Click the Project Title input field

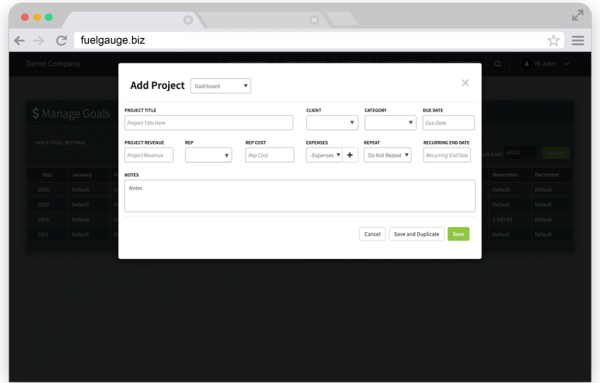(209, 123)
